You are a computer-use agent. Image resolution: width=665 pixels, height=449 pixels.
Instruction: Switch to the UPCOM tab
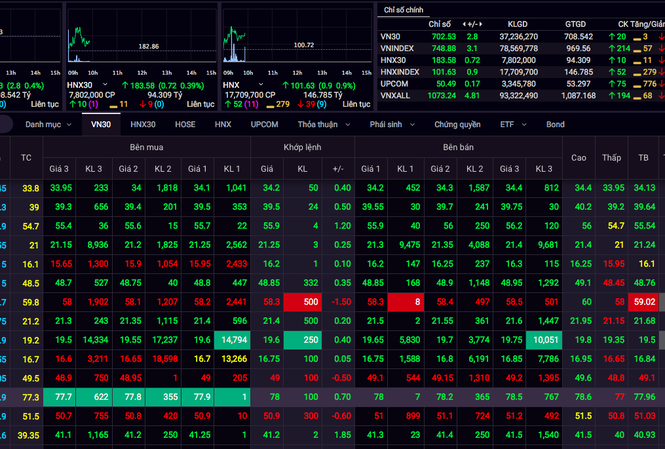264,124
